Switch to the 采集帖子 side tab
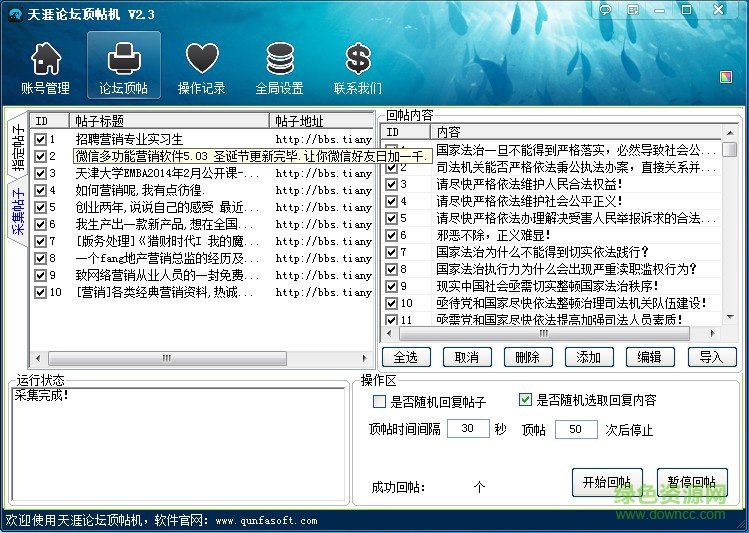 18,212
